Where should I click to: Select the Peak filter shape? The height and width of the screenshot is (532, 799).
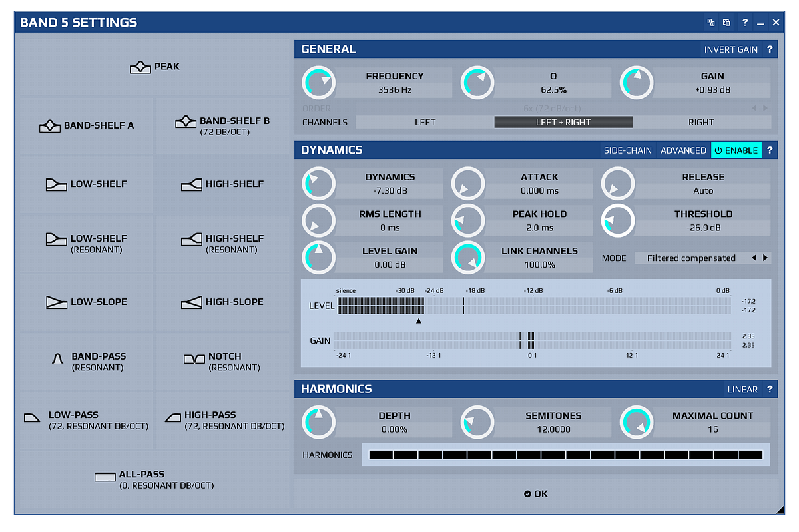tap(154, 67)
